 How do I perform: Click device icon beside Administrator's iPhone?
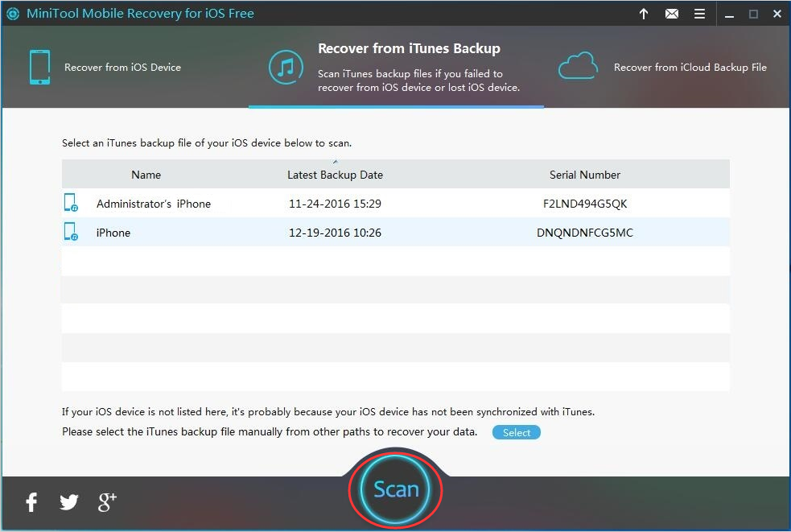pyautogui.click(x=71, y=203)
